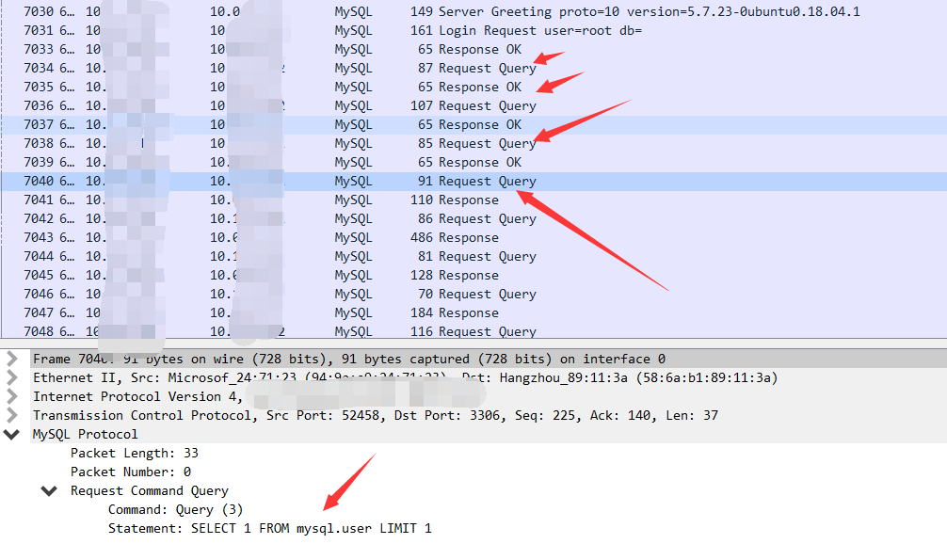The height and width of the screenshot is (560, 947).
Task: Select packet 7047 Response length 184
Action: (x=473, y=312)
